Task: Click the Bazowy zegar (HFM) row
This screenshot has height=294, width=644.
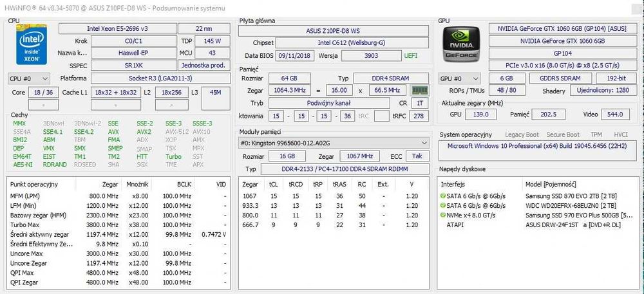Action: pyautogui.click(x=118, y=216)
